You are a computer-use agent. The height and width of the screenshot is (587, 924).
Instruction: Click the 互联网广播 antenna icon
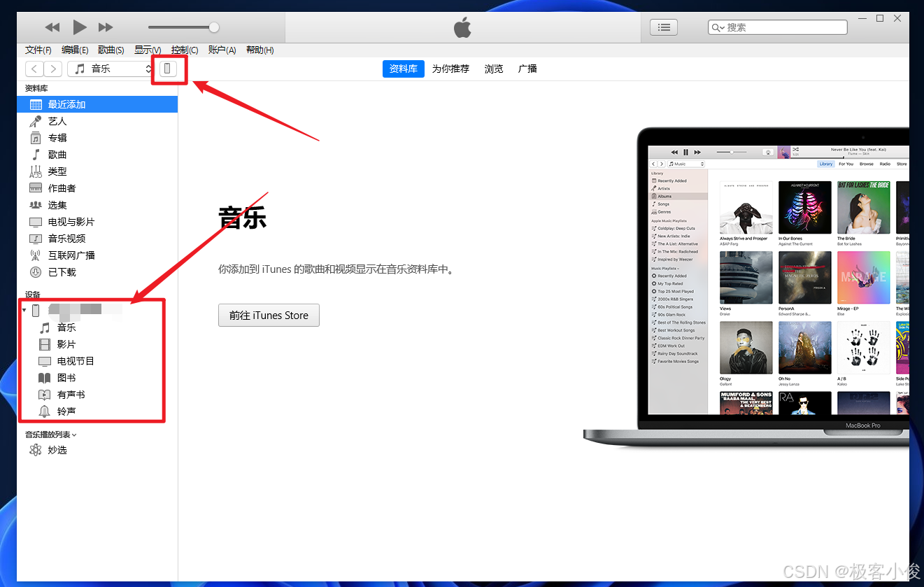(x=36, y=255)
